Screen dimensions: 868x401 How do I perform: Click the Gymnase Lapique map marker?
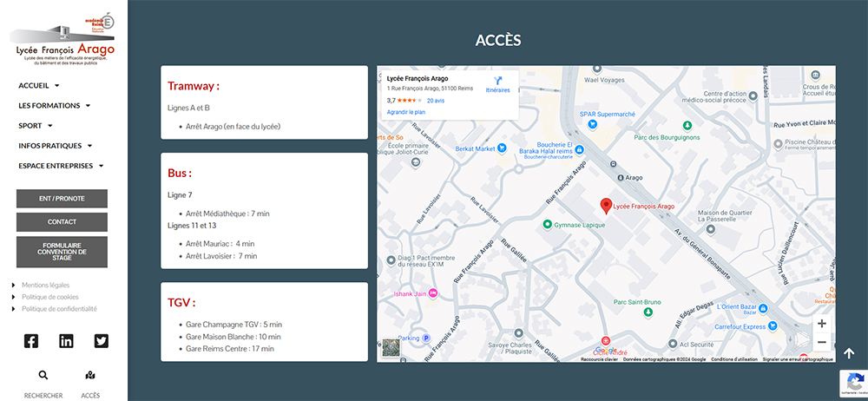(x=548, y=224)
